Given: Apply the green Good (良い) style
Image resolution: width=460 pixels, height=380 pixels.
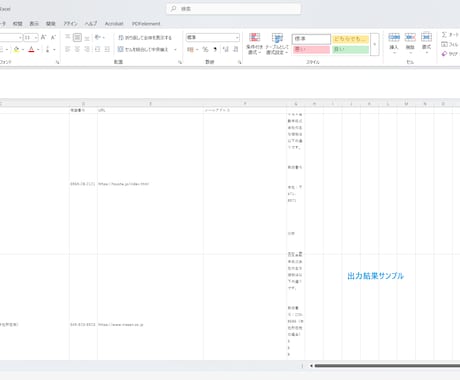Looking at the screenshot, I should click(350, 50).
